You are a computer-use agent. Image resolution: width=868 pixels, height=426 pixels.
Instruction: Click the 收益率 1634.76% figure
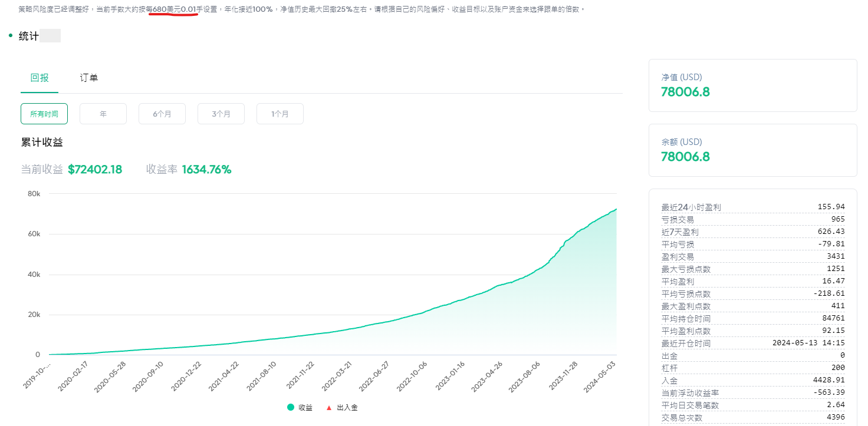click(x=206, y=170)
